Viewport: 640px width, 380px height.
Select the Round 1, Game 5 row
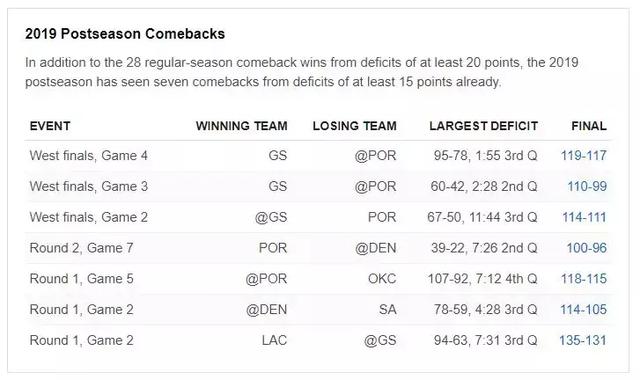click(x=316, y=279)
